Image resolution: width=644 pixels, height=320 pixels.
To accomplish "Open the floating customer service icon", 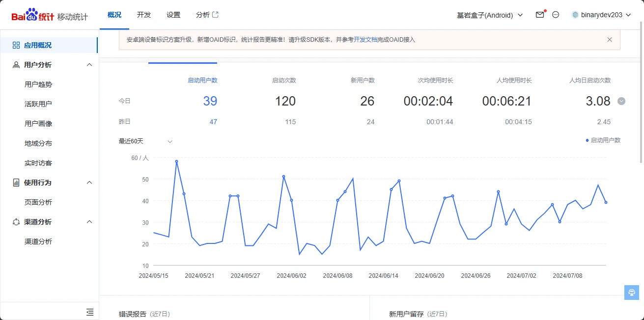I will coord(631,292).
